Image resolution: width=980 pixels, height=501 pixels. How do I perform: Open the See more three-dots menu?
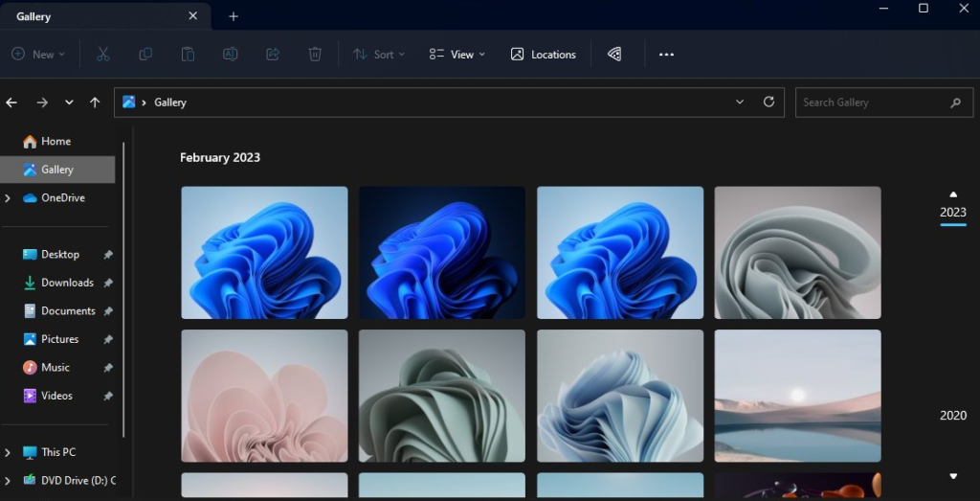[x=666, y=55]
